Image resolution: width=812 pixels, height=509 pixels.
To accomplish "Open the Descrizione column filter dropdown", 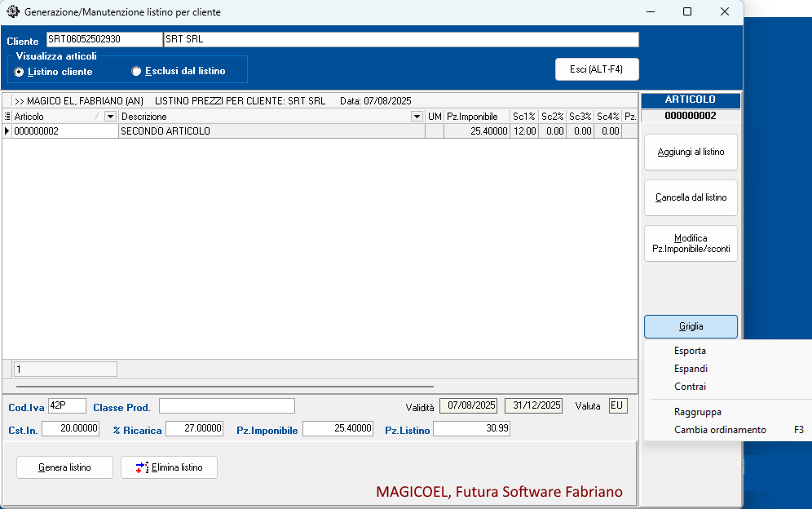I will [417, 117].
